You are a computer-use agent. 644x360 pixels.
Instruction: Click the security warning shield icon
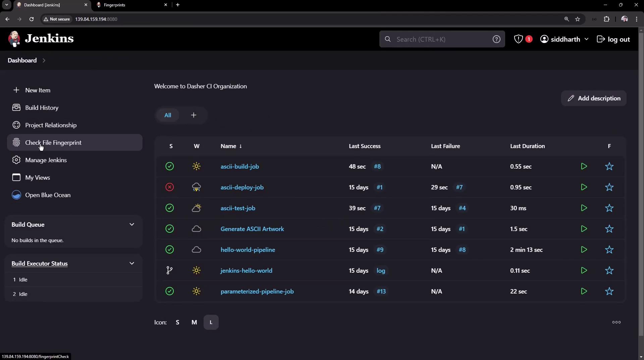[x=518, y=39]
